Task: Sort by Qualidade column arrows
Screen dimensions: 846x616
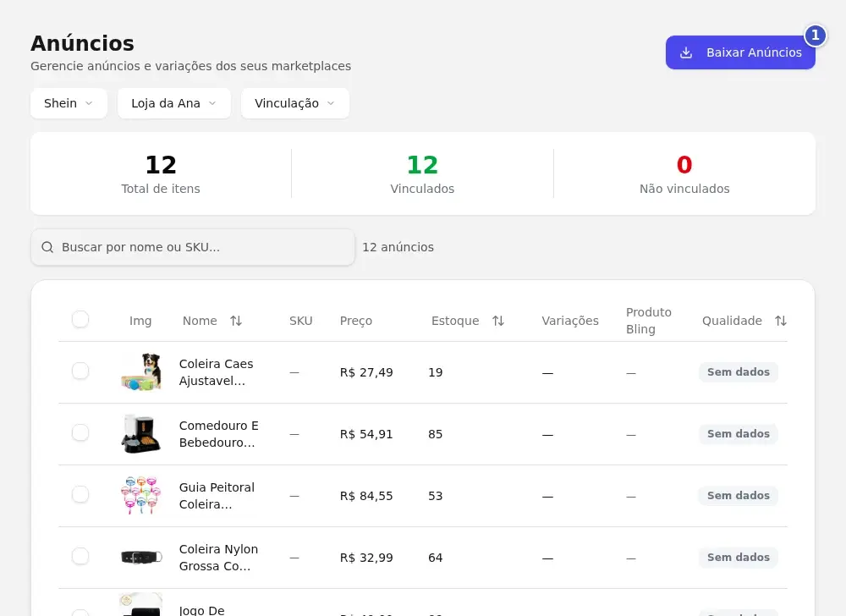Action: (x=780, y=321)
